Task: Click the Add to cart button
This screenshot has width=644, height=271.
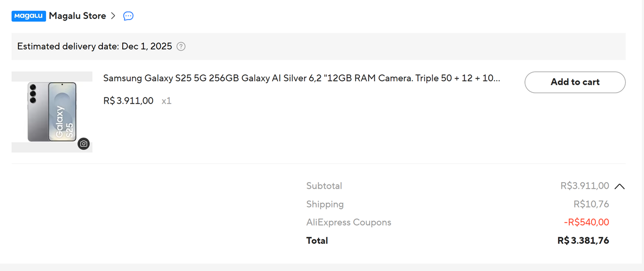Action: [x=575, y=82]
